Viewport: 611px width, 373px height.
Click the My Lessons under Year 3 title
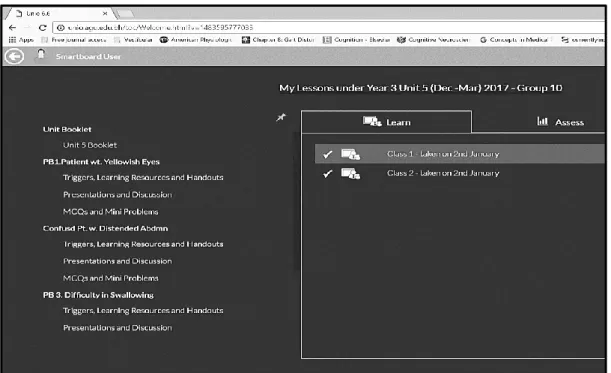pyautogui.click(x=420, y=88)
